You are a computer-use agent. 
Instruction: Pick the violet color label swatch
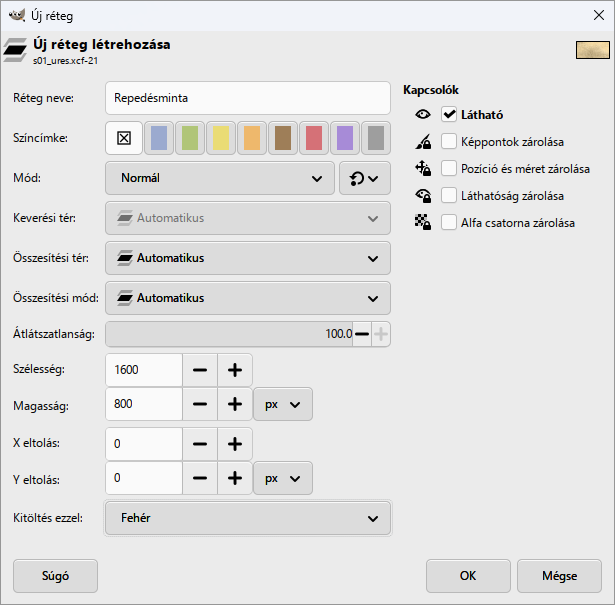coord(345,138)
